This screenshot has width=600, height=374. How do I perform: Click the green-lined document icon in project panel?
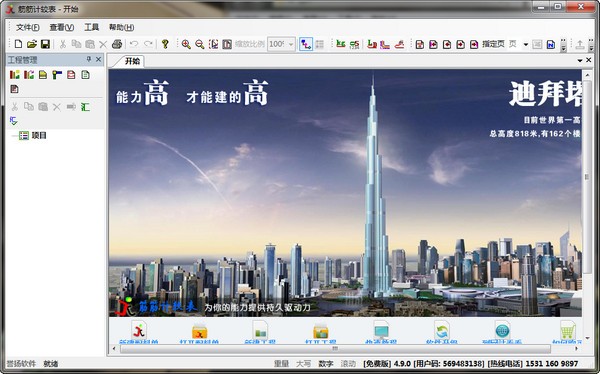pos(85,75)
